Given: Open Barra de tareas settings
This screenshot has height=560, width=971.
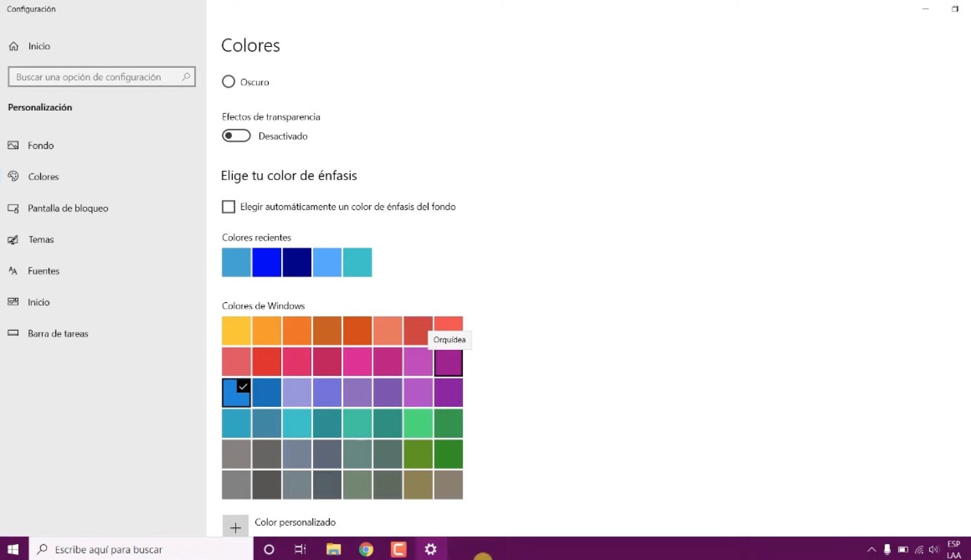Looking at the screenshot, I should [x=58, y=333].
